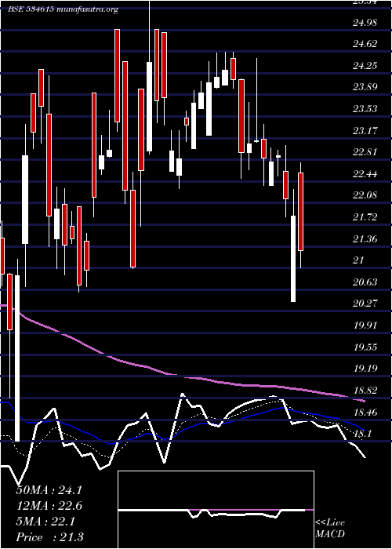Click the 22.81 price axis label
This screenshot has height=549, width=392.
pyautogui.click(x=365, y=152)
